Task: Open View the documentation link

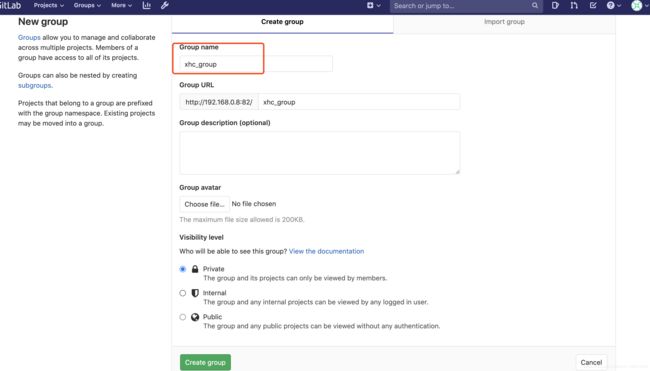Action: coord(326,251)
